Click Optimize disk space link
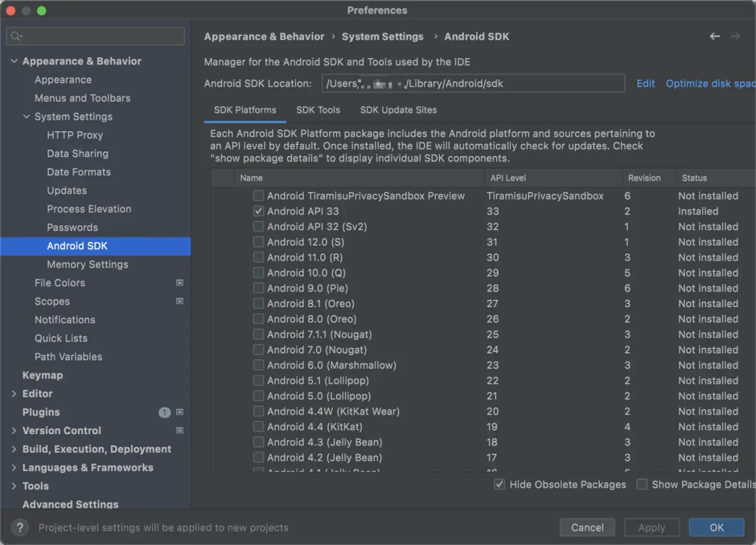This screenshot has width=756, height=545. pos(710,84)
